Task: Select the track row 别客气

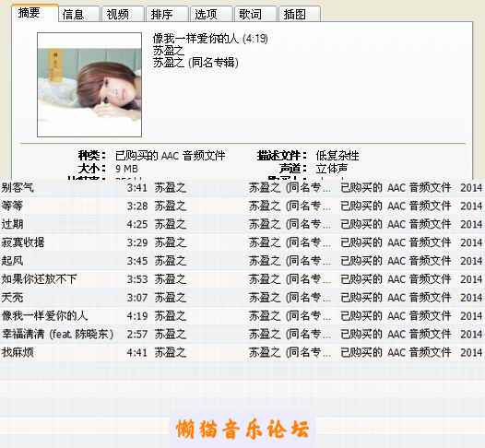Action: click(x=243, y=188)
